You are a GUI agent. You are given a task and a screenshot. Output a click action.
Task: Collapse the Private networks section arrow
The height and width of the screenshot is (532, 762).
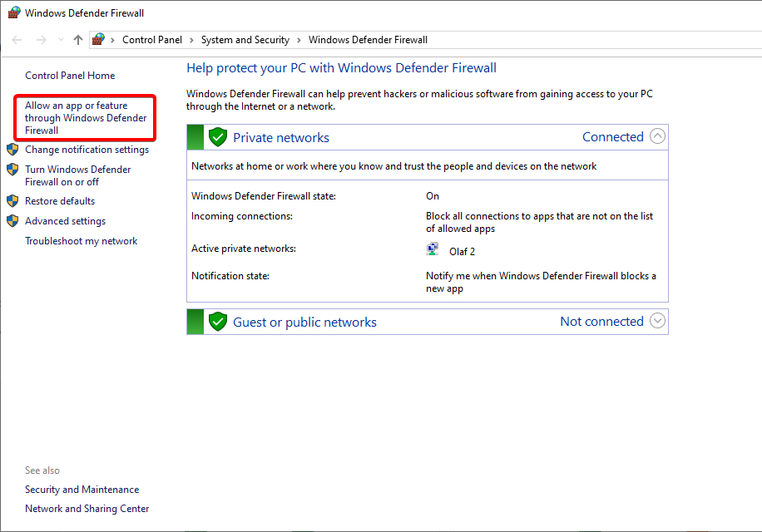(657, 136)
